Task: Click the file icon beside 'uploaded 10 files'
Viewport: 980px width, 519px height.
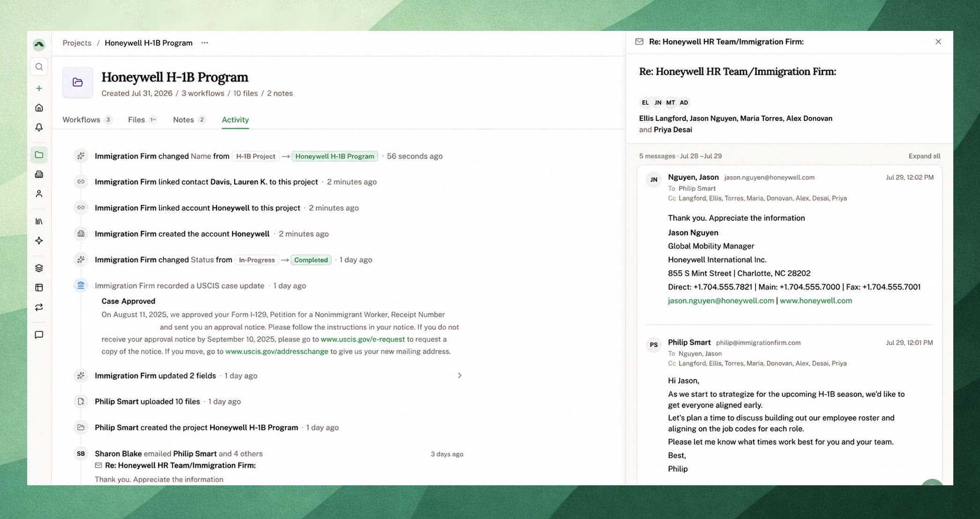Action: [81, 401]
